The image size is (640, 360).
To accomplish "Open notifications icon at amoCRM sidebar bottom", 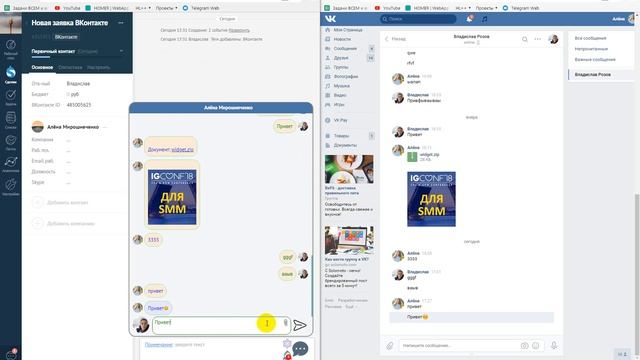I will point(11,354).
